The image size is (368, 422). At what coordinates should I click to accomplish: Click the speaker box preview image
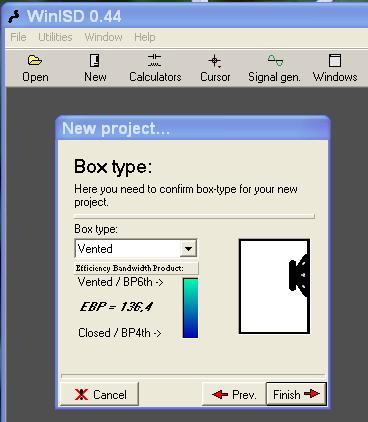274,286
